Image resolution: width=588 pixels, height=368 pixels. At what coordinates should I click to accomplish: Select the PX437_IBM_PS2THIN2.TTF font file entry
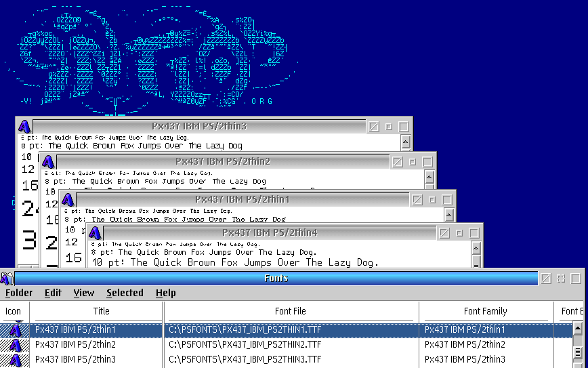(x=245, y=344)
